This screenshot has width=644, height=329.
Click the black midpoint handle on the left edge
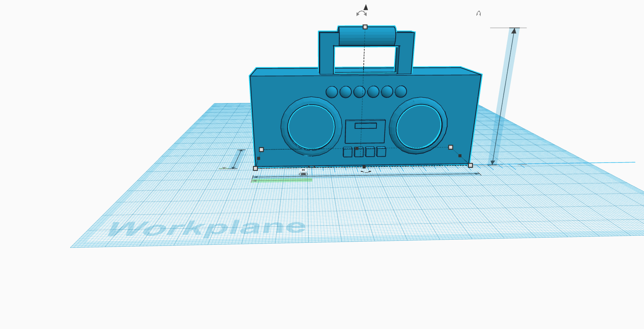tap(259, 158)
